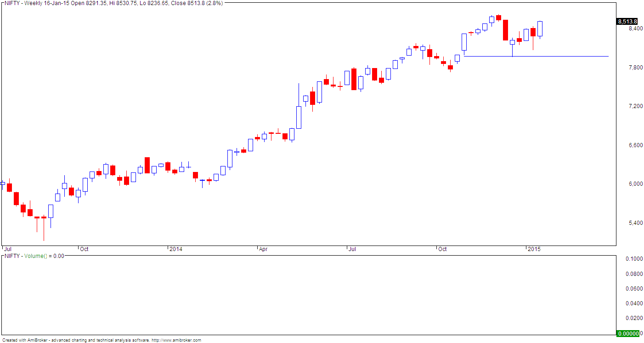The image size is (644, 343).
Task: Click the 6,000 price axis label
Action: (635, 184)
